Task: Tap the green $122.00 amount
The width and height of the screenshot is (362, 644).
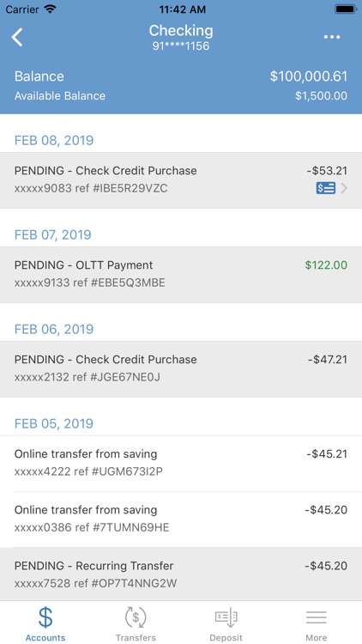Action: [326, 265]
